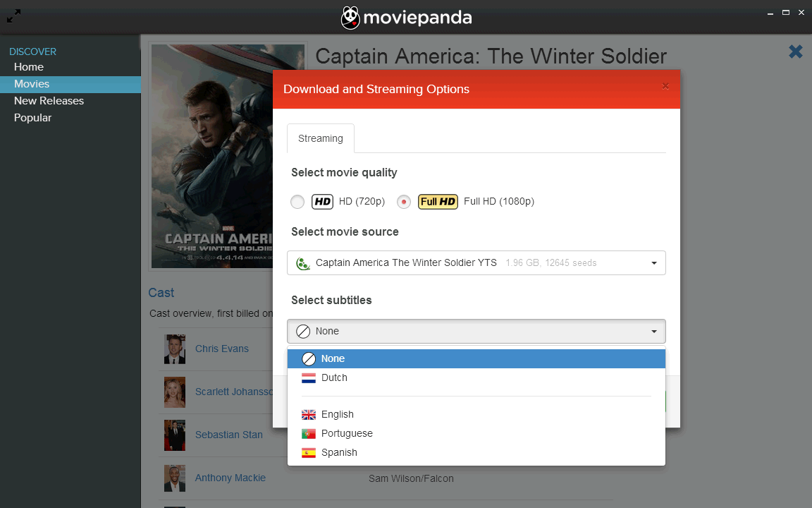Viewport: 812px width, 508px height.
Task: Click the Spanish flag icon
Action: (309, 453)
